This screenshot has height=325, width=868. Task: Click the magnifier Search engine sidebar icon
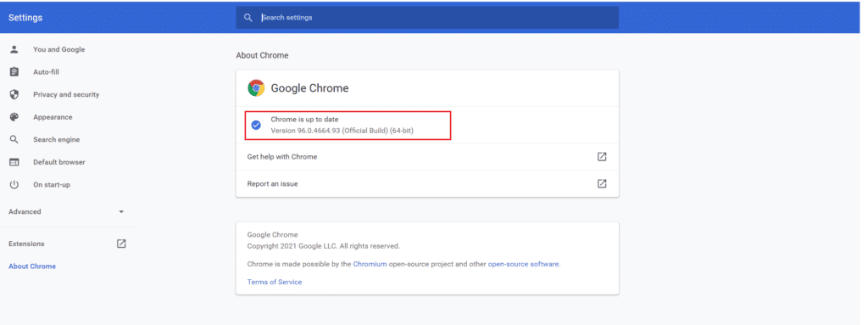click(x=14, y=140)
